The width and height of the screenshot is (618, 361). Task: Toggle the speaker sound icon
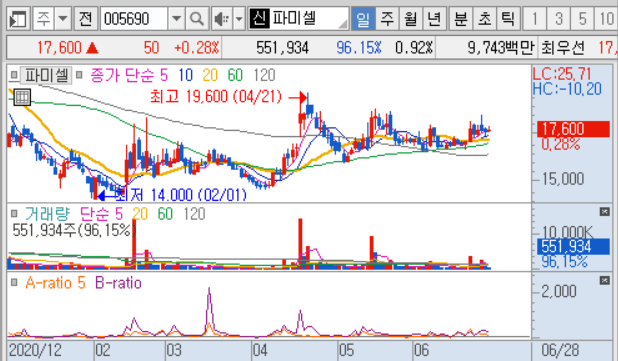(222, 19)
